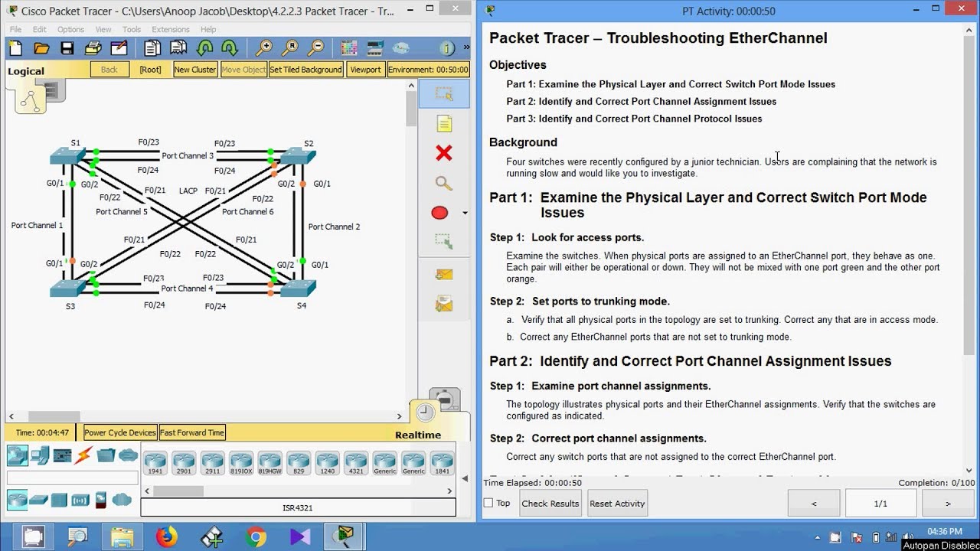Open the File menu

15,29
